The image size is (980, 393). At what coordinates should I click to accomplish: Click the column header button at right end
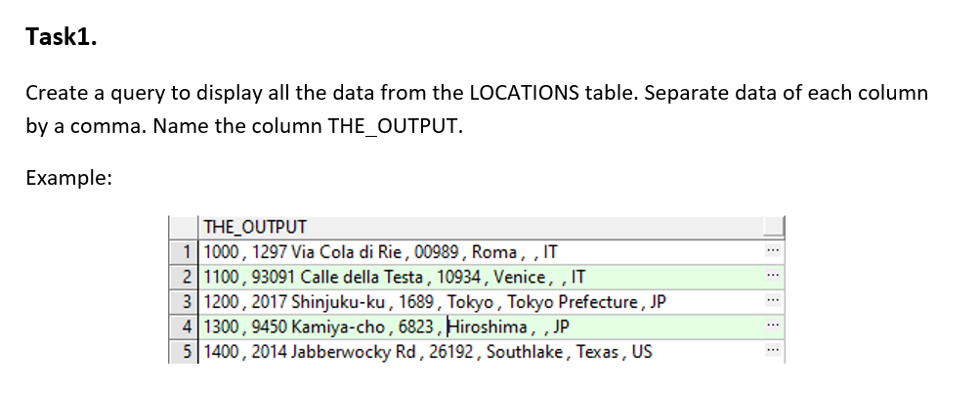click(774, 227)
